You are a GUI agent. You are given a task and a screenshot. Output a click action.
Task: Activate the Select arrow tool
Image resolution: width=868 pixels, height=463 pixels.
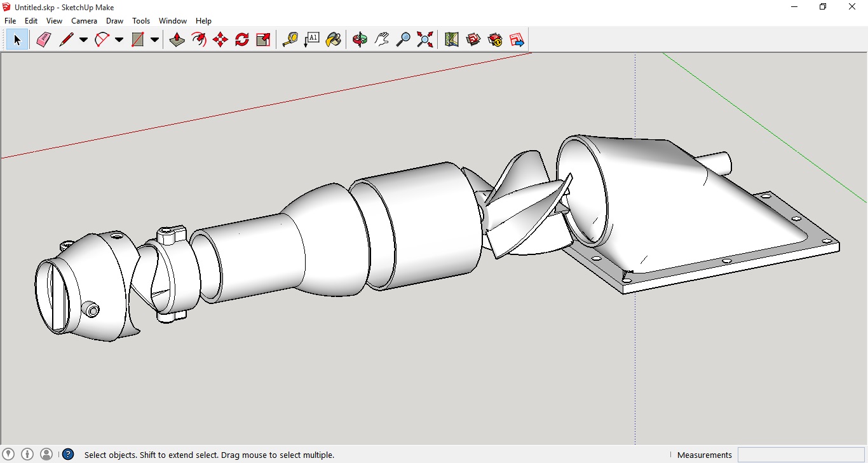pos(17,40)
